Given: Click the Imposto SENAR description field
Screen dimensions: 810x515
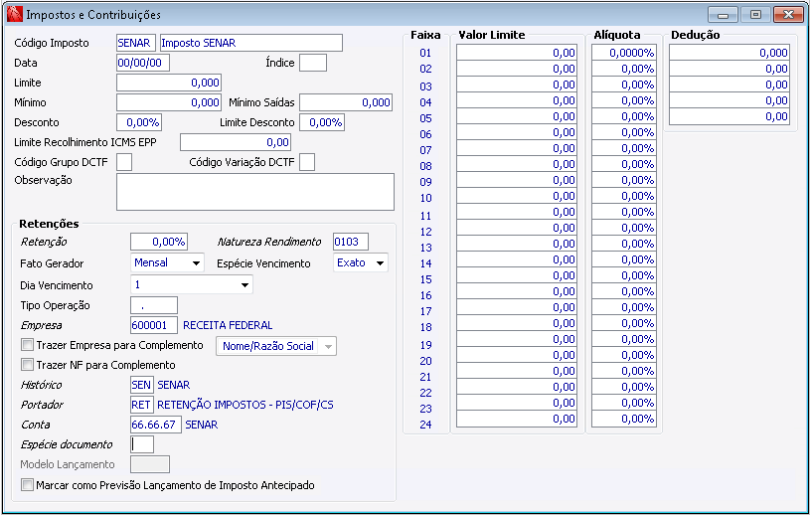Looking at the screenshot, I should coord(251,43).
